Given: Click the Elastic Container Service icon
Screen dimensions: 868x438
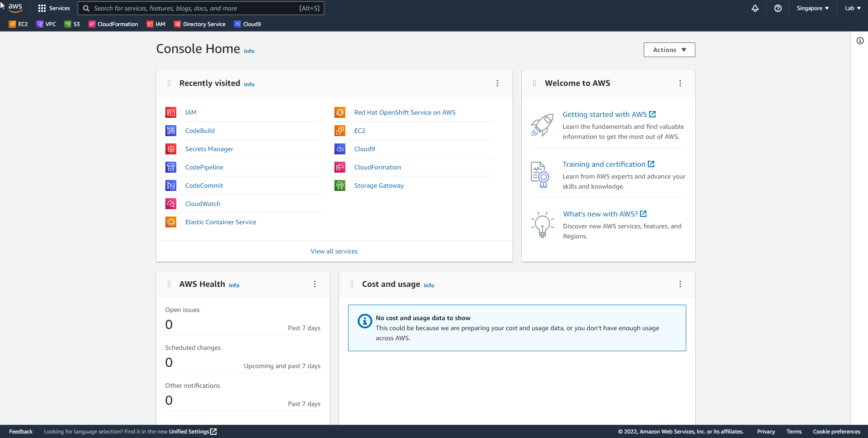Looking at the screenshot, I should coord(171,222).
